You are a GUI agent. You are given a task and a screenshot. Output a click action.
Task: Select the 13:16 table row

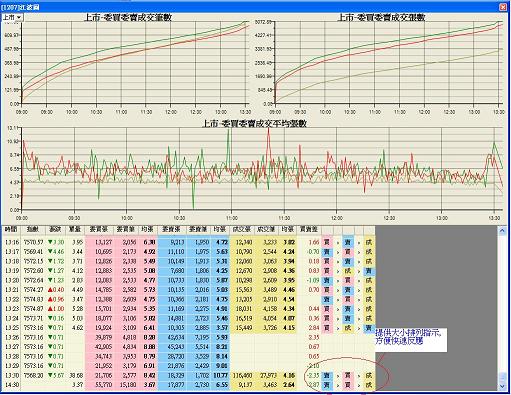(189, 242)
